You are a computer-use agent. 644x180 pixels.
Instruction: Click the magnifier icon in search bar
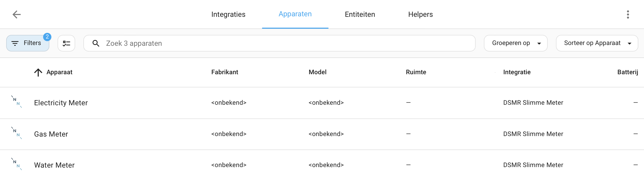[x=96, y=43]
